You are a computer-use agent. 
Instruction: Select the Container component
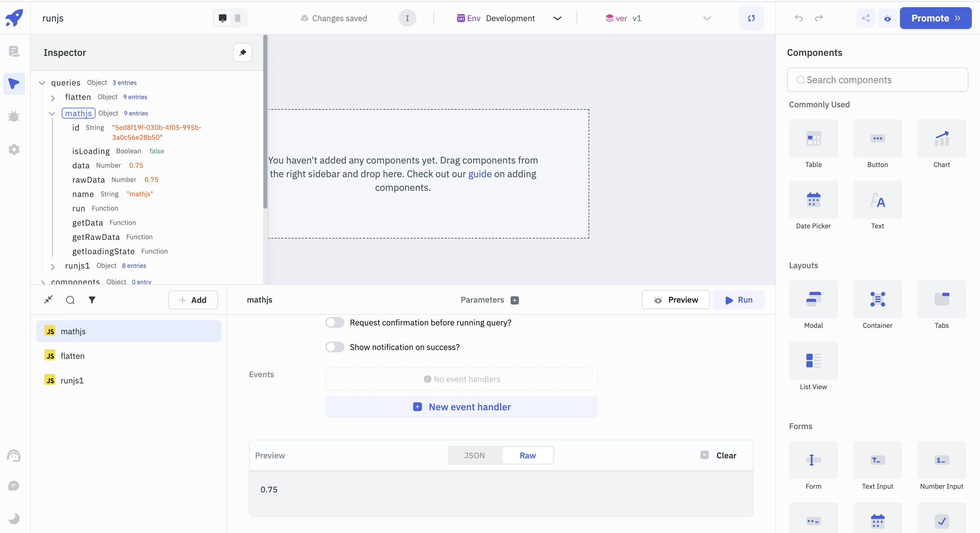tap(877, 305)
